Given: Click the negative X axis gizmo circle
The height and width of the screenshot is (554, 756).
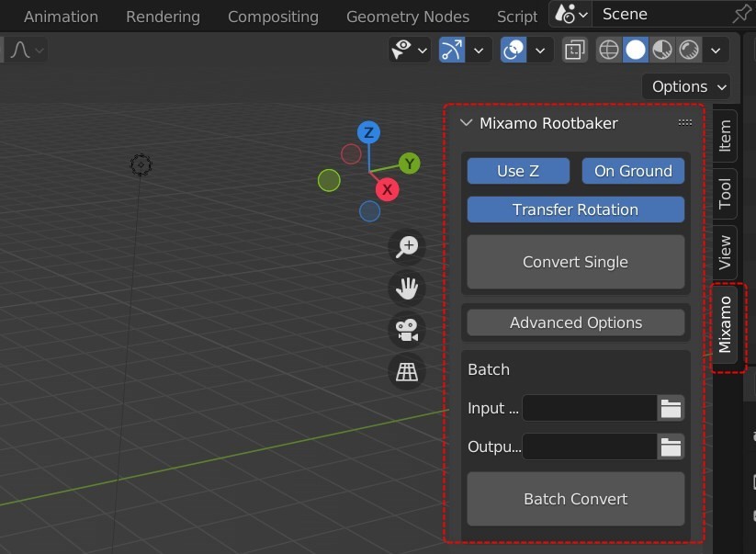Looking at the screenshot, I should [351, 154].
